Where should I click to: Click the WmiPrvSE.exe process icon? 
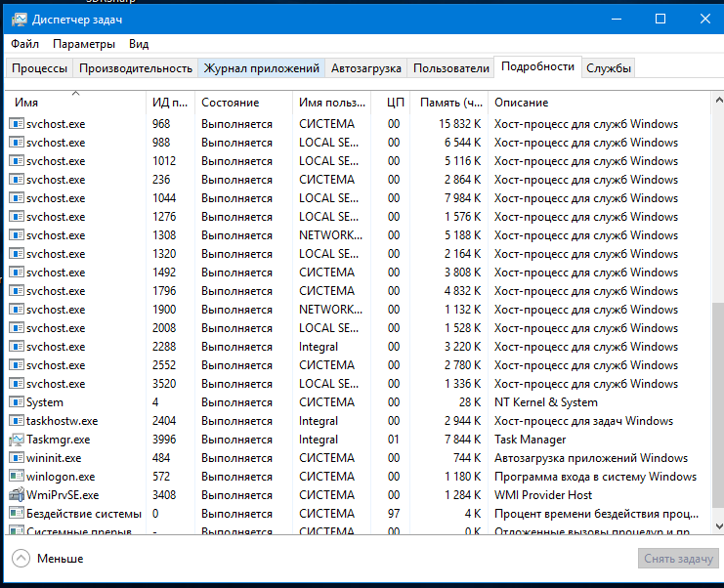(x=17, y=495)
